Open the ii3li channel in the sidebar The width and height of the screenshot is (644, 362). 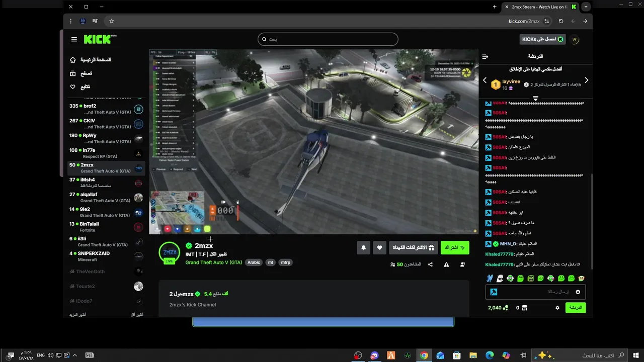click(x=106, y=242)
